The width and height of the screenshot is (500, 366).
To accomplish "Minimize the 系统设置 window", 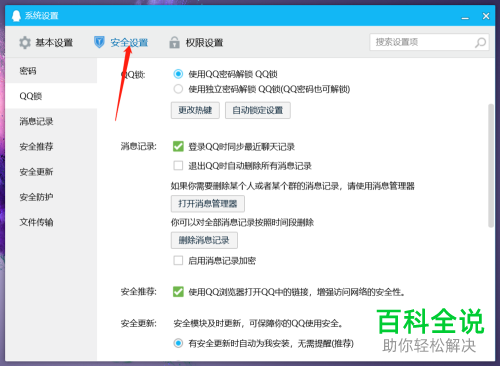I will [465, 17].
